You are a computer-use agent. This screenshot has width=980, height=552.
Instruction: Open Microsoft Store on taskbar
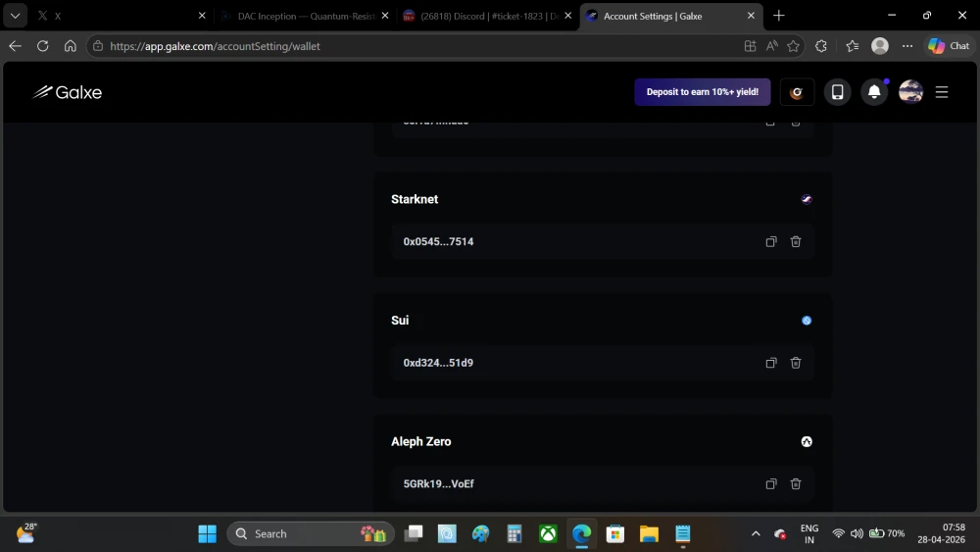click(x=615, y=534)
